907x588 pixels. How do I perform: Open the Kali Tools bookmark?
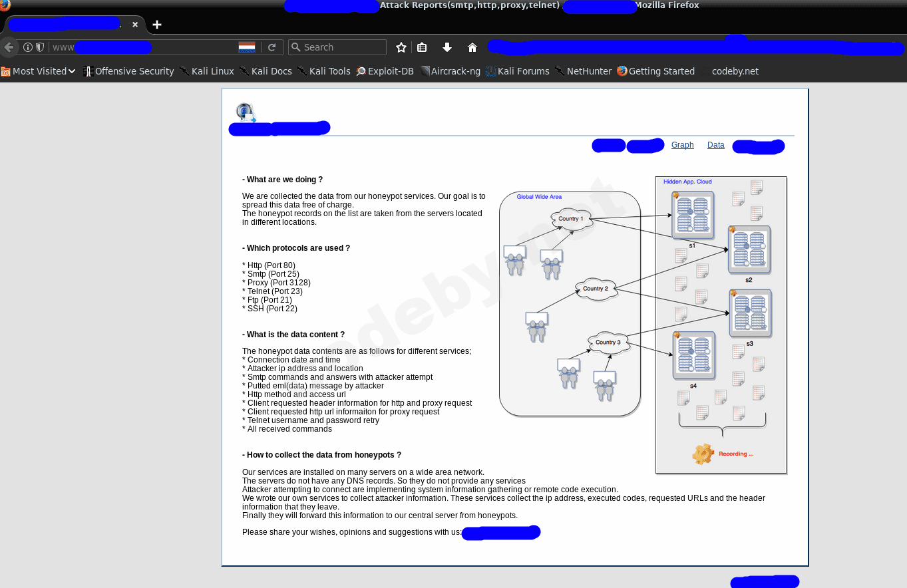click(324, 71)
